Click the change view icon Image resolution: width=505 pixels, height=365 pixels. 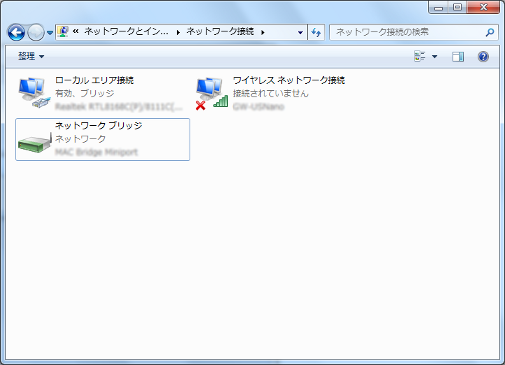coord(420,56)
